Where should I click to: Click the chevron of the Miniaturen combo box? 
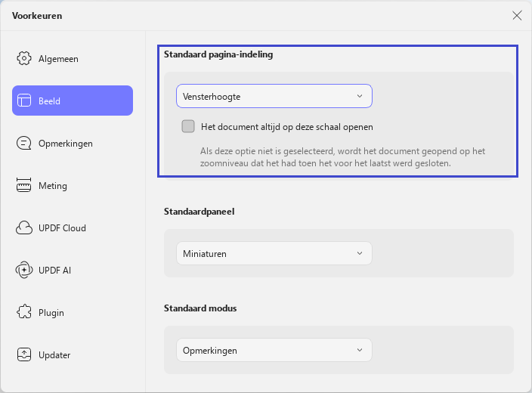point(360,253)
